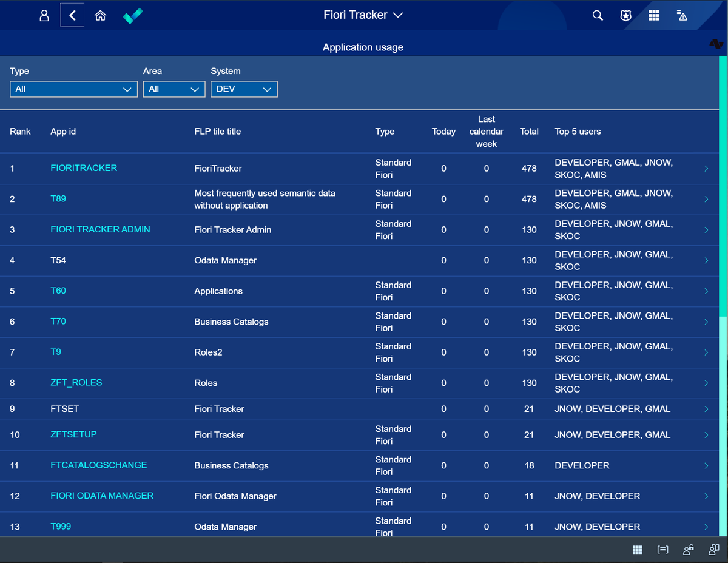
Task: Open T70 row details chevron
Action: pos(706,322)
